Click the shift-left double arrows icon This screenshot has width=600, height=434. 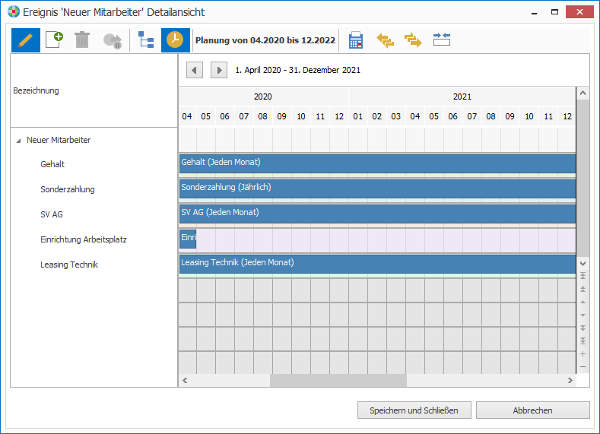point(385,40)
